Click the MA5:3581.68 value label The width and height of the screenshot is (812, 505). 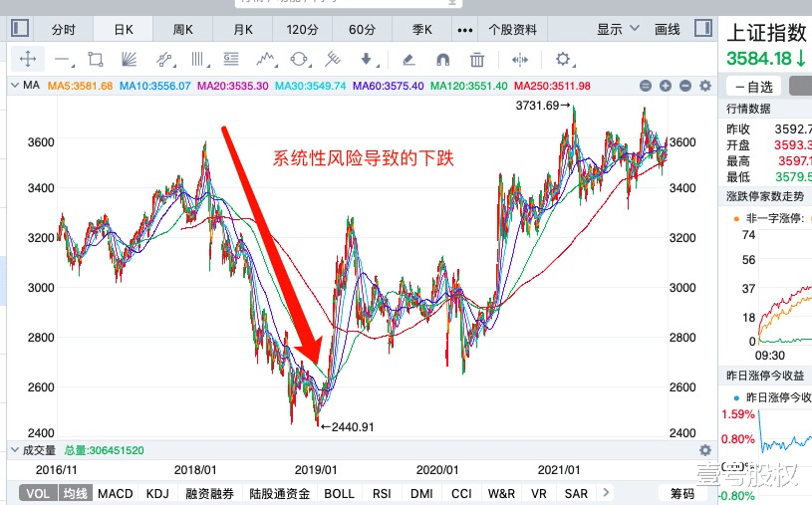tap(80, 86)
